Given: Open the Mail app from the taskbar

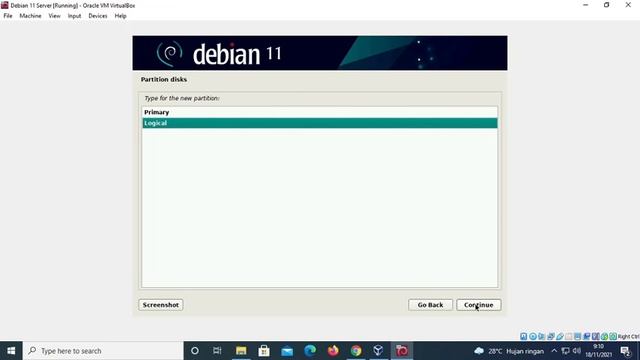Looking at the screenshot, I should coord(287,351).
